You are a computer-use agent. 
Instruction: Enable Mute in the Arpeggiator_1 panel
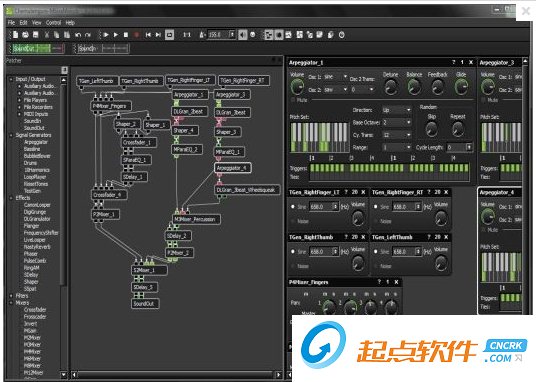pyautogui.click(x=293, y=100)
